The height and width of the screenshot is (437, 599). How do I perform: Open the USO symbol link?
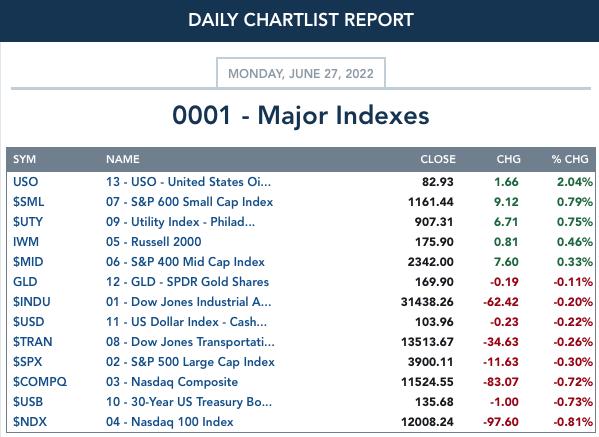point(25,182)
